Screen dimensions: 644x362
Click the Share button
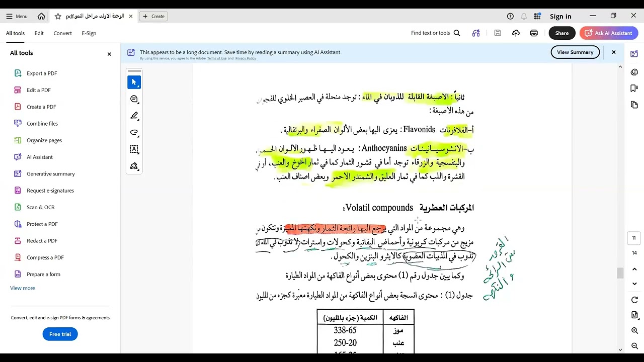click(562, 33)
